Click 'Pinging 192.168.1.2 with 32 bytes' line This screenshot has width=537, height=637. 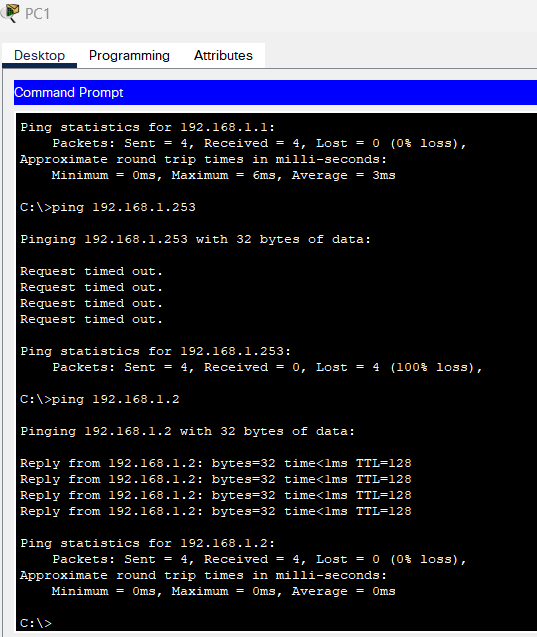coord(187,431)
